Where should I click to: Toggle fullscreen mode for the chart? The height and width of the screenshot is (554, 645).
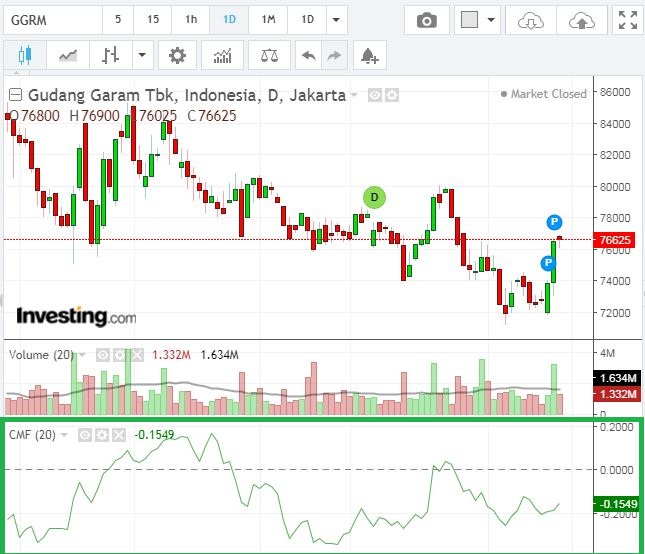(x=628, y=20)
